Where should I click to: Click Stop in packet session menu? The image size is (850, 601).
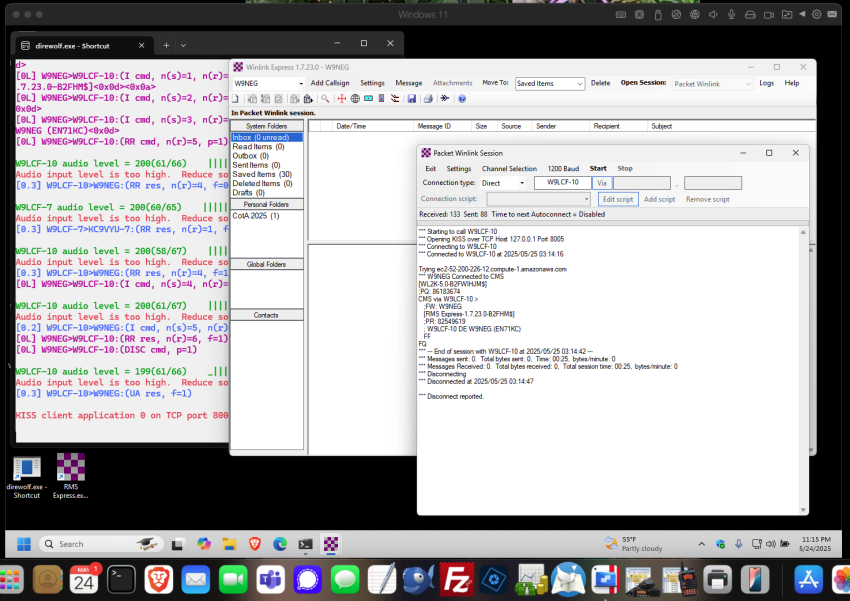coord(624,169)
